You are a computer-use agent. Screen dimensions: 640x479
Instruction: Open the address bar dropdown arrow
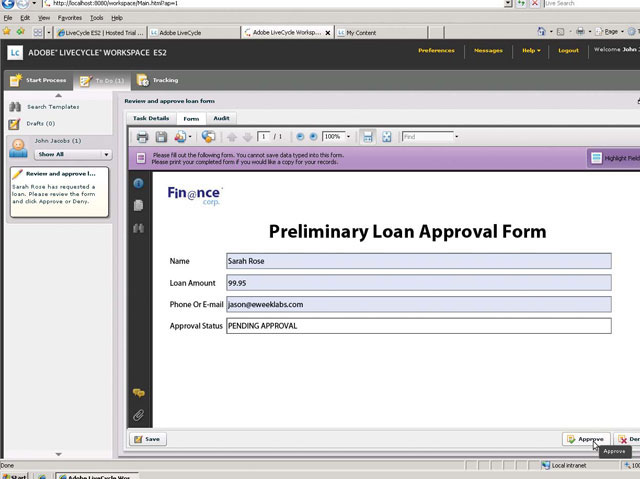[x=508, y=4]
